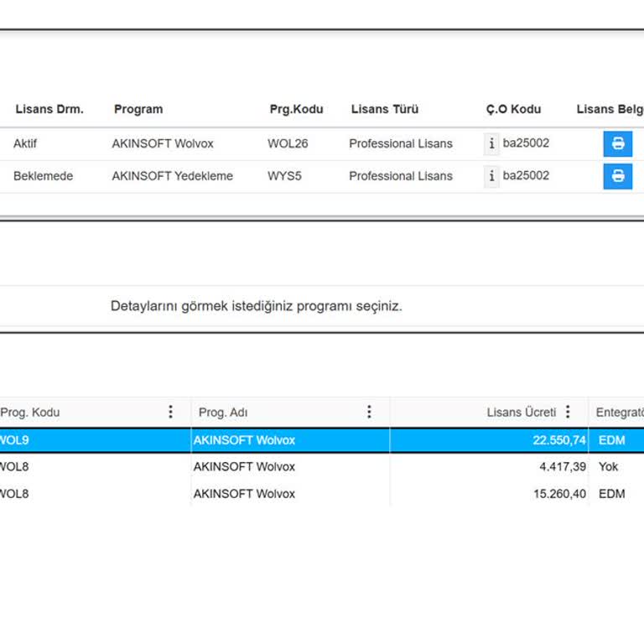Click 'AKINSOFT Wolvox' in 4.417,39 row
The height and width of the screenshot is (644, 644).
coord(244,466)
